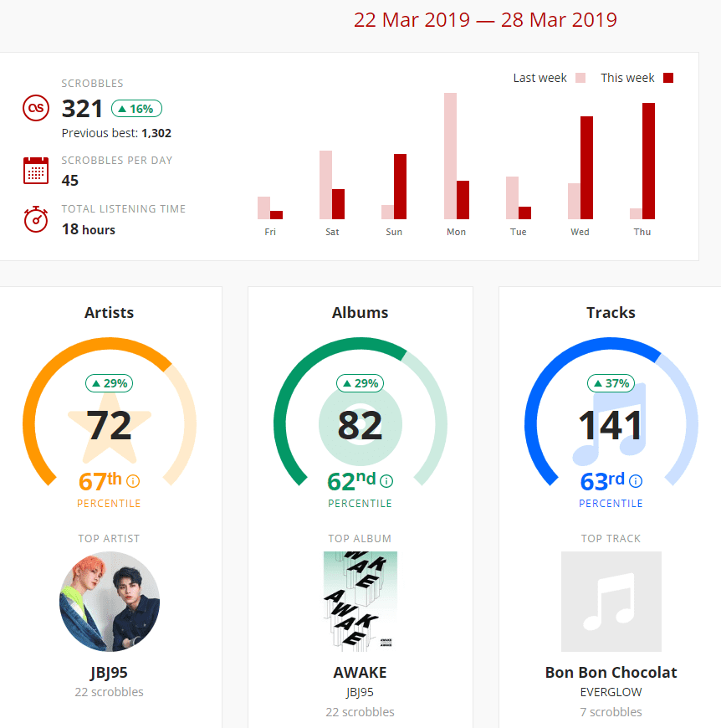Open the Bon Bon Chocolat track placeholder image
Image resolution: width=721 pixels, height=728 pixels.
[x=611, y=602]
